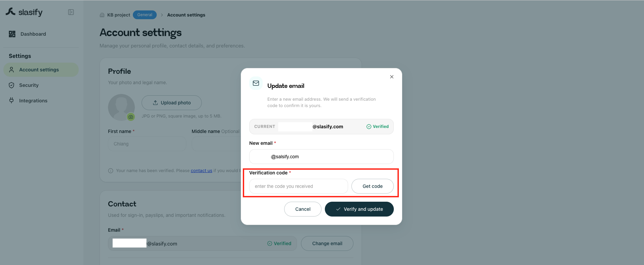Click the KB project breadcrumb
Image resolution: width=644 pixels, height=265 pixels.
(118, 15)
